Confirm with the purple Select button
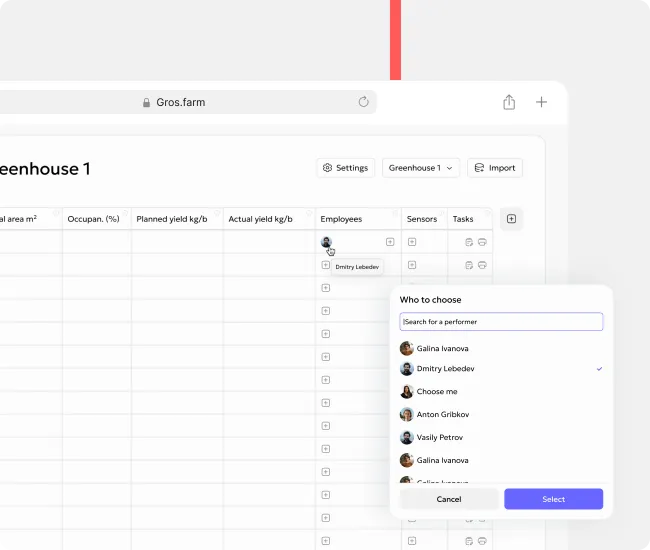Viewport: 650px width, 550px height. (553, 499)
